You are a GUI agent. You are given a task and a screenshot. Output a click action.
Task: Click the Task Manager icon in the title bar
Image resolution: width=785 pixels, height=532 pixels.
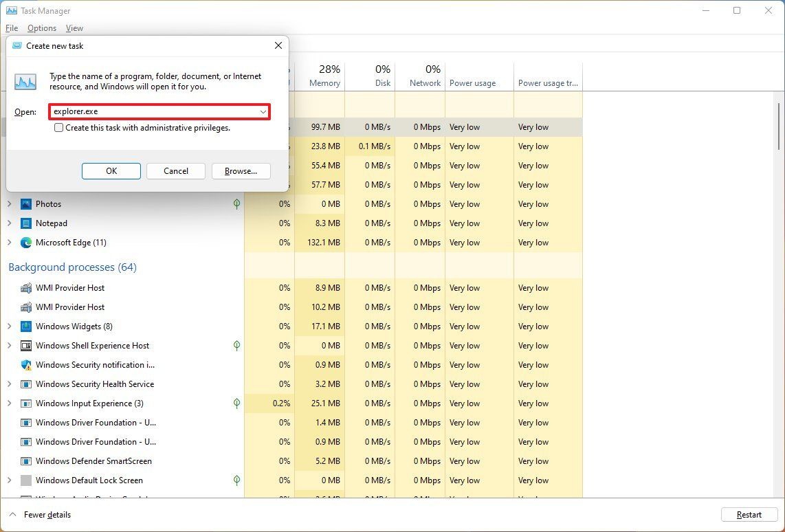pyautogui.click(x=10, y=10)
